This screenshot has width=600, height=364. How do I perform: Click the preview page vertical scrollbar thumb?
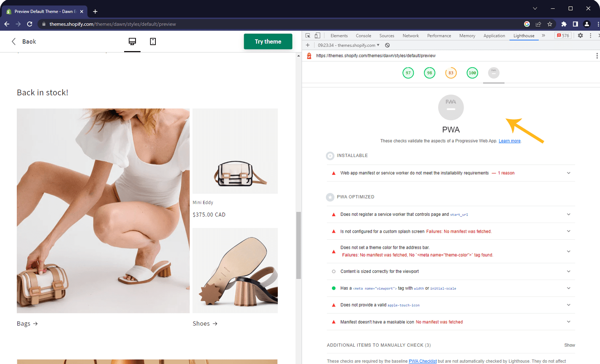click(x=299, y=245)
